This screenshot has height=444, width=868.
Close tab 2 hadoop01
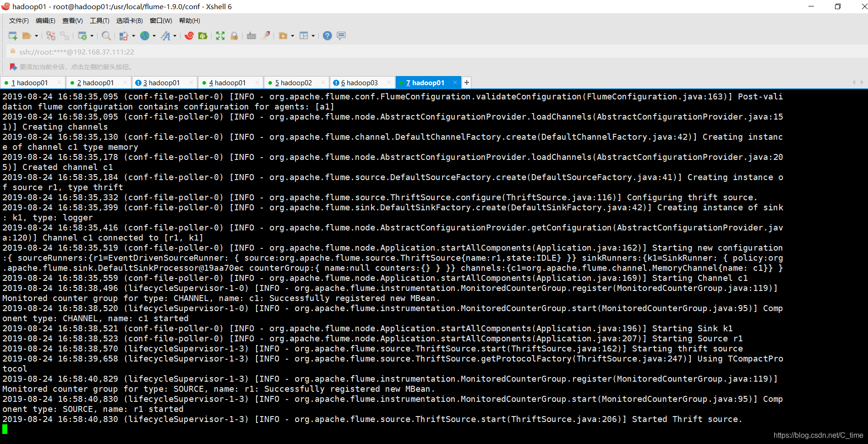(x=125, y=82)
